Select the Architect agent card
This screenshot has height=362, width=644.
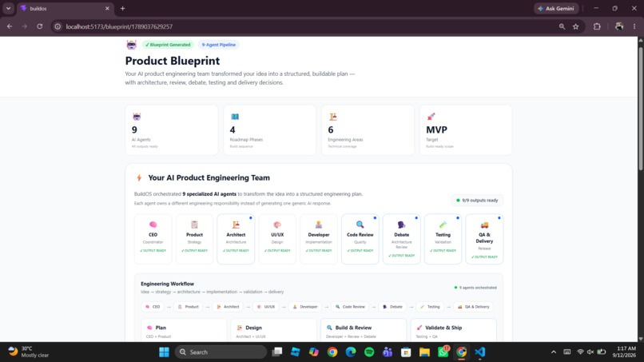coord(236,239)
